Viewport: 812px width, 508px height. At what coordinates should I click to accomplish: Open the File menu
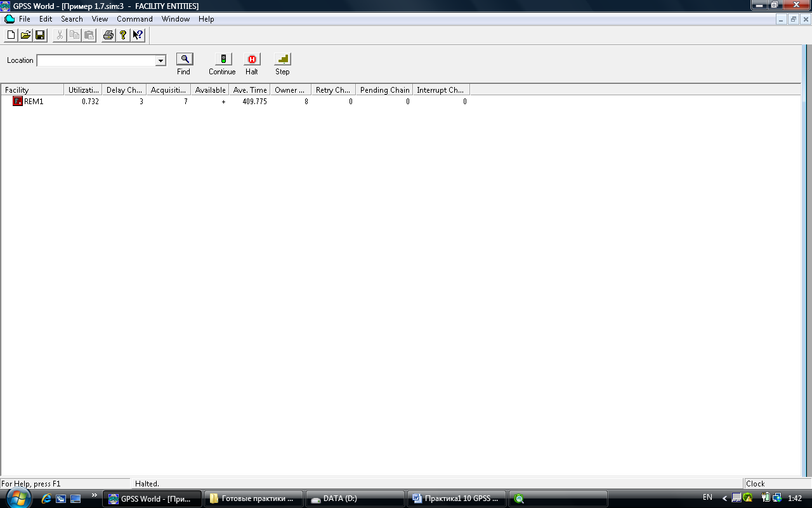point(25,19)
